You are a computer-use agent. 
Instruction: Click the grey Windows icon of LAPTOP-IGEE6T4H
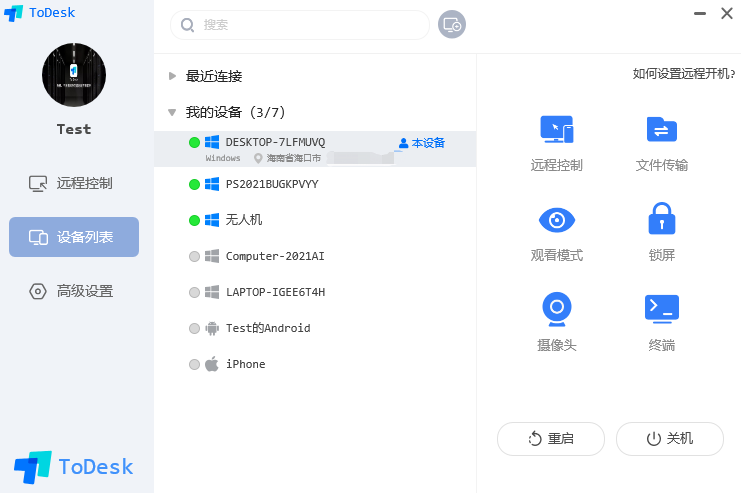pos(212,292)
